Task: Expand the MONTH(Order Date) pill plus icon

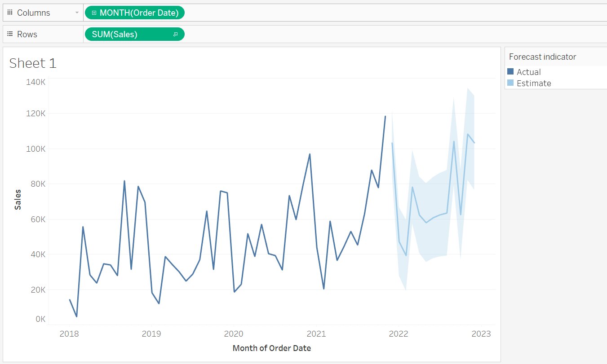Action: pyautogui.click(x=94, y=13)
